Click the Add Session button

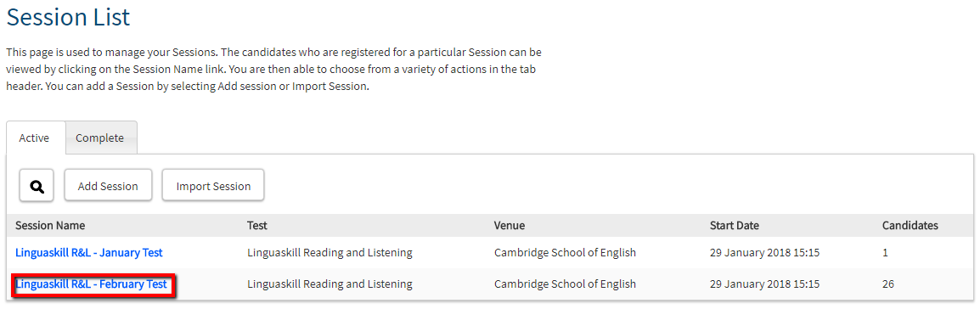click(x=108, y=186)
